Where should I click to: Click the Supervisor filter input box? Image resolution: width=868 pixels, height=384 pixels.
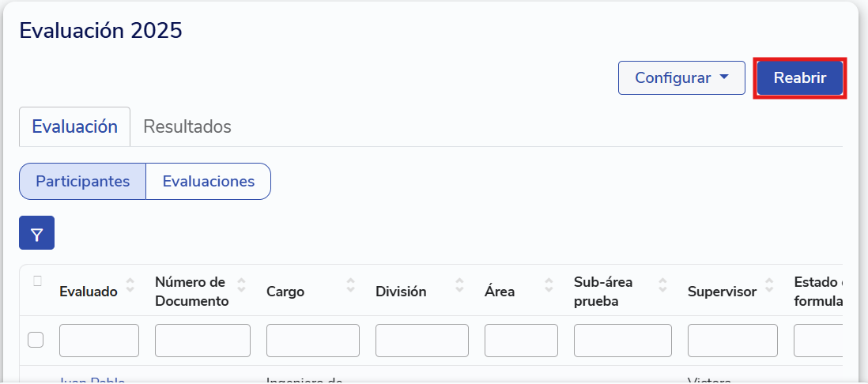(x=733, y=341)
